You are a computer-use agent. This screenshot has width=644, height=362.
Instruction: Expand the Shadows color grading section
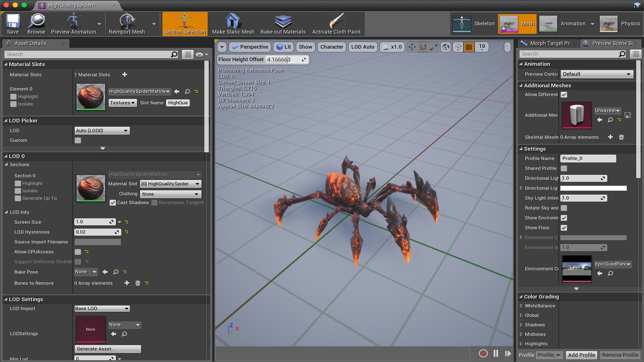tap(521, 325)
